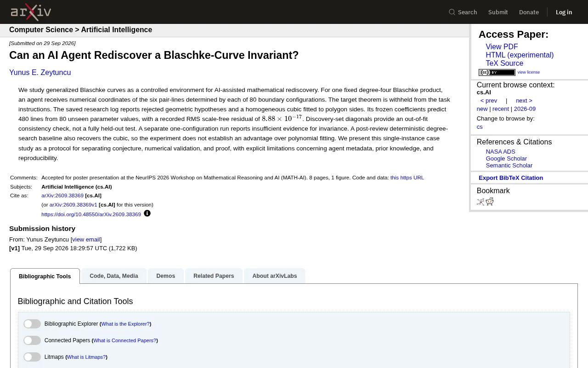Image resolution: width=588 pixels, height=368 pixels.
Task: Select the Demos tab
Action: tap(166, 276)
